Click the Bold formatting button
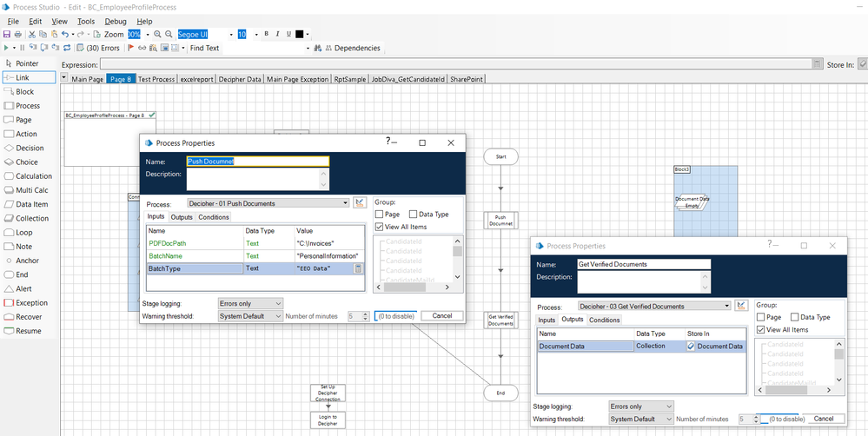 tap(266, 35)
